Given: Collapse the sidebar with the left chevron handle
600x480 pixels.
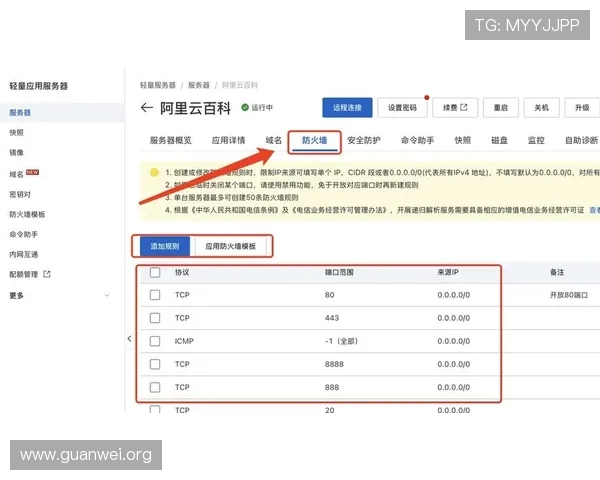Looking at the screenshot, I should click(x=129, y=338).
